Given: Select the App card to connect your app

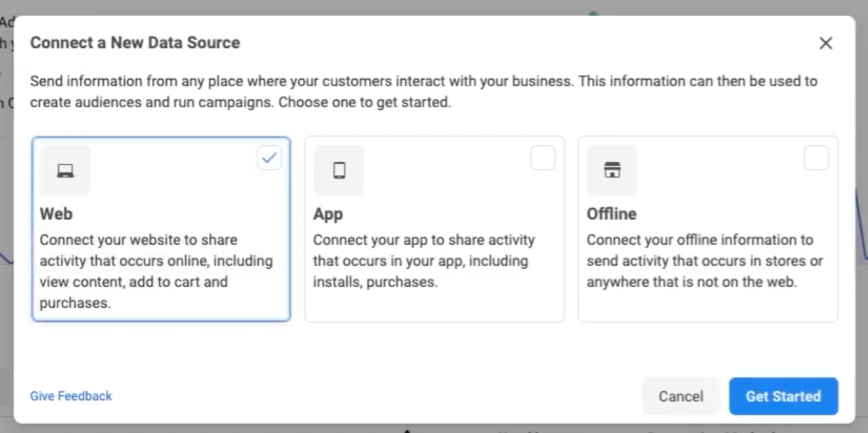Looking at the screenshot, I should pyautogui.click(x=434, y=228).
